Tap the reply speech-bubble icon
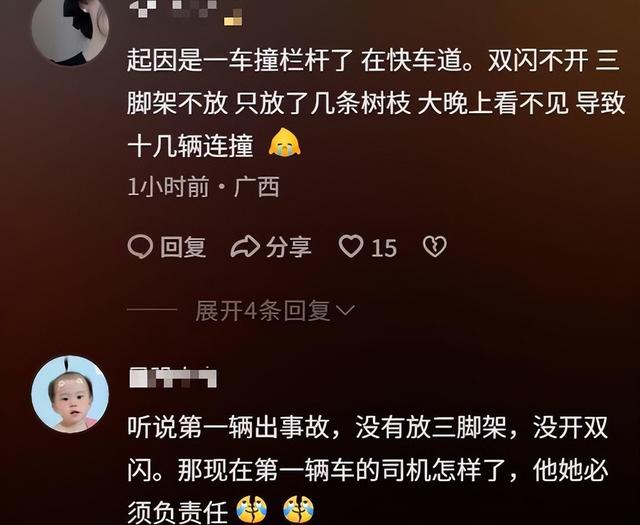 140,247
